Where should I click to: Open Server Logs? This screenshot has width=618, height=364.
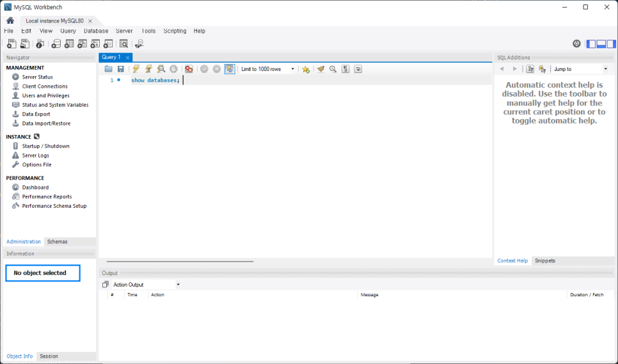pyautogui.click(x=35, y=155)
